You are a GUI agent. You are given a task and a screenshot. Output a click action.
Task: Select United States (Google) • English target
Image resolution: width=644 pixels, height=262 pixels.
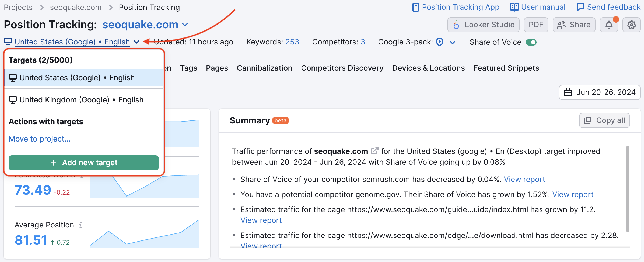pyautogui.click(x=84, y=78)
